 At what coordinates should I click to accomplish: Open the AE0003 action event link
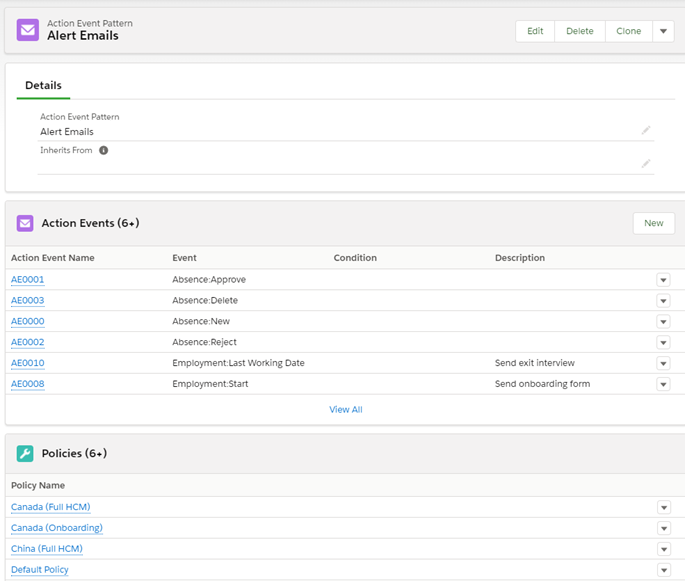27,301
